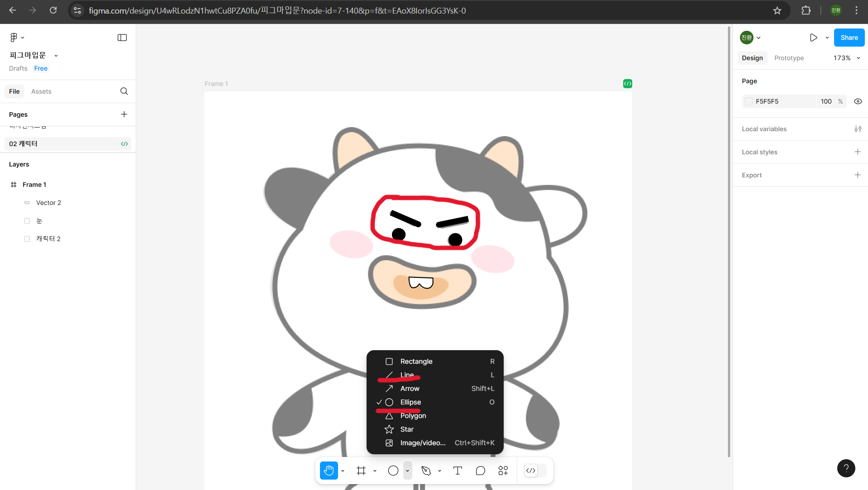
Task: Select the Comment tool in toolbar
Action: 480,471
